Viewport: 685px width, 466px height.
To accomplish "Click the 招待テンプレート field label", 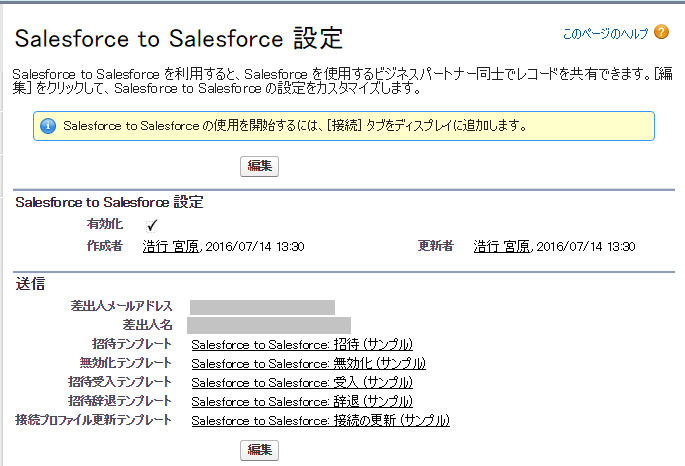I will coord(131,344).
